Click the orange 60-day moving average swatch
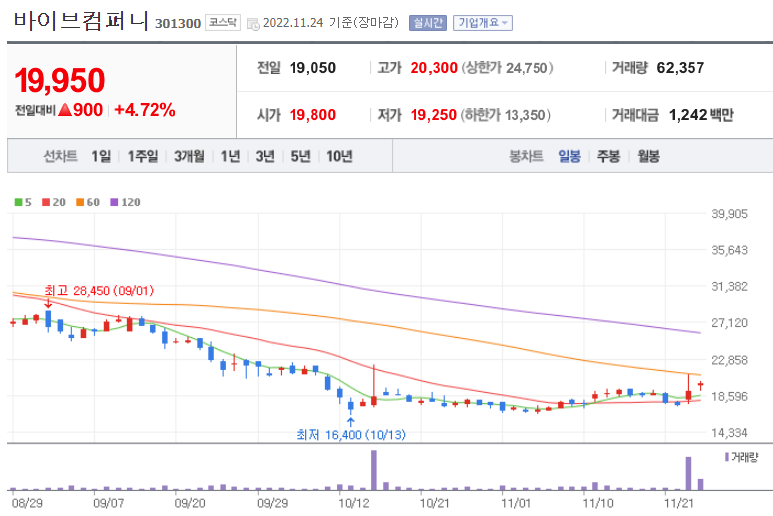The width and height of the screenshot is (773, 516). (80, 202)
